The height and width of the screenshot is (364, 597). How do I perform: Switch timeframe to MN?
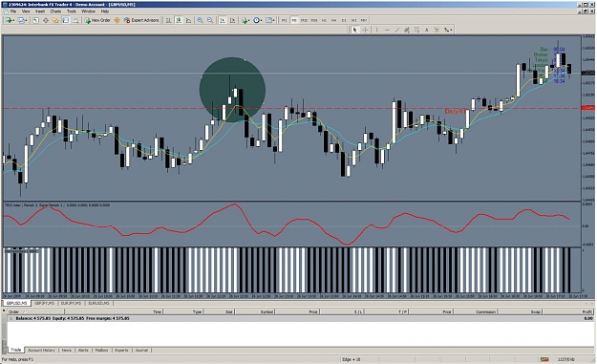[x=364, y=20]
